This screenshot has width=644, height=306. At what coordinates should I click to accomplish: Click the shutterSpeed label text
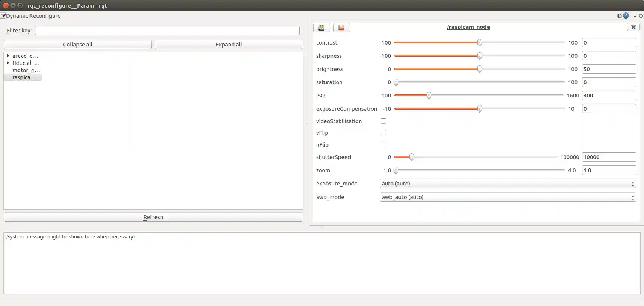tap(333, 157)
